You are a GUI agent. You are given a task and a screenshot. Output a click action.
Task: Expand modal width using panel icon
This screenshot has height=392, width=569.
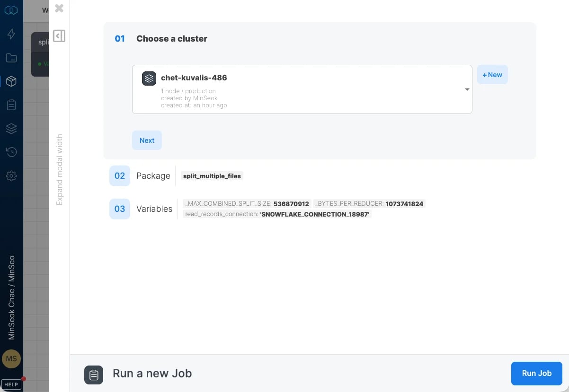coord(59,35)
